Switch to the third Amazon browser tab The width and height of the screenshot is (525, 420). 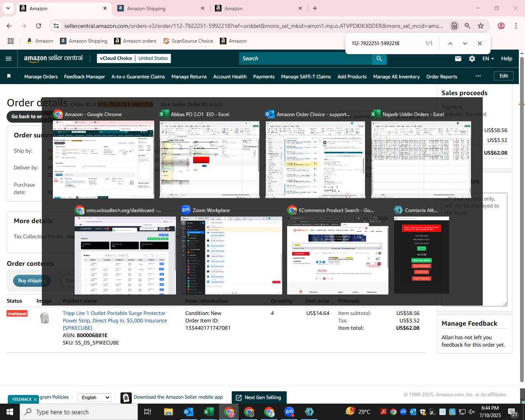pos(259,8)
